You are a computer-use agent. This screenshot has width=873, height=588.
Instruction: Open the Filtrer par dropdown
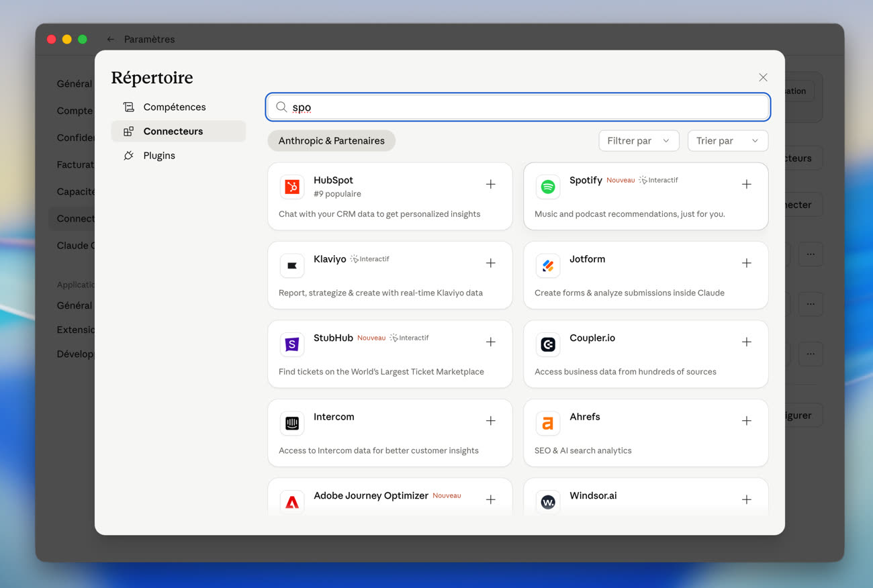coord(638,141)
